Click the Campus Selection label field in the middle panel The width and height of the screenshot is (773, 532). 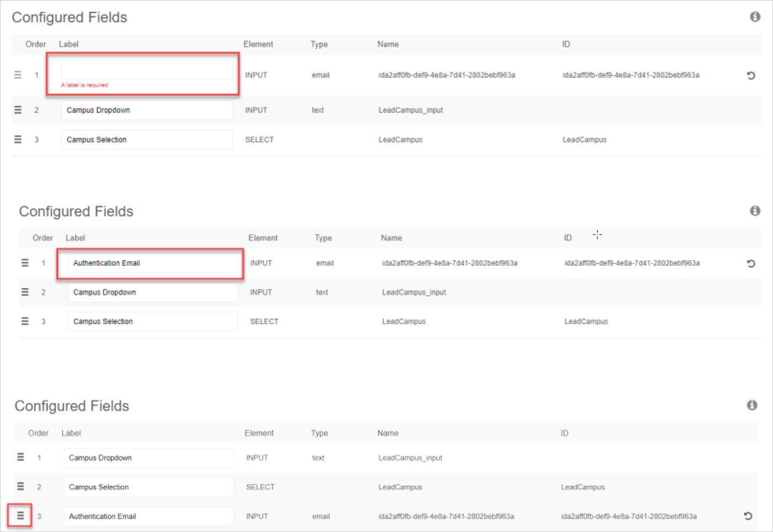[x=153, y=321]
